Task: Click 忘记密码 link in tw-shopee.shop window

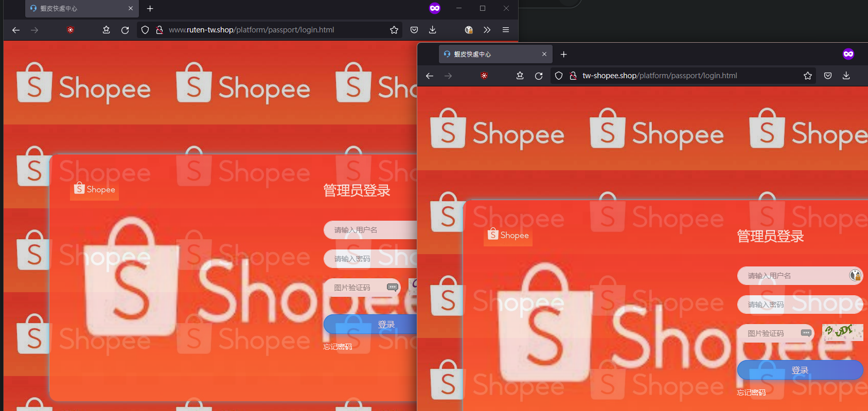Action: click(x=751, y=392)
